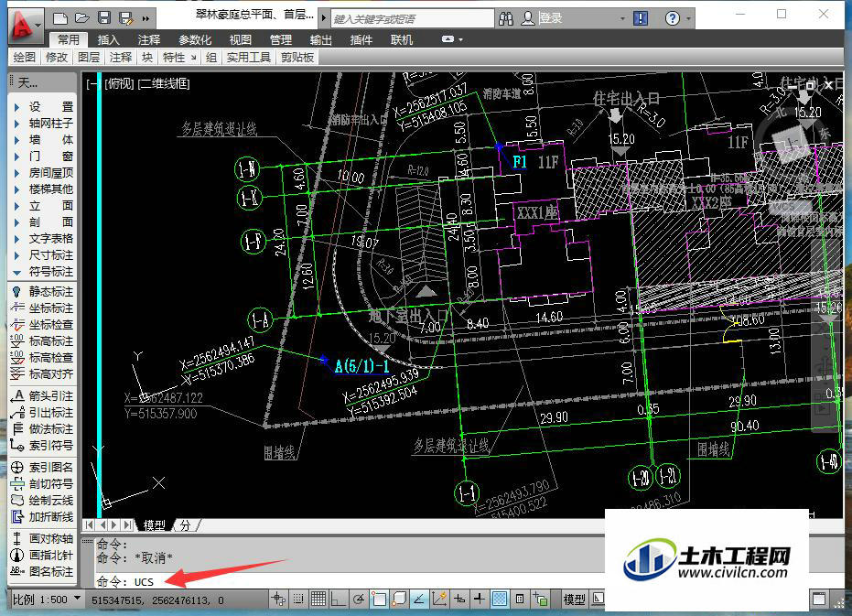Select the 画指北针 north arrow tool

43,555
